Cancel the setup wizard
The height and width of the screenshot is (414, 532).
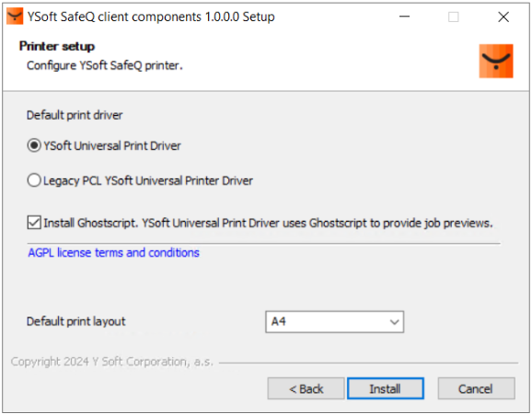(x=476, y=388)
